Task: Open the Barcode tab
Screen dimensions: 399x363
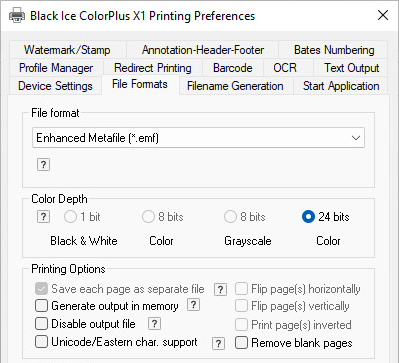Action: pos(233,68)
